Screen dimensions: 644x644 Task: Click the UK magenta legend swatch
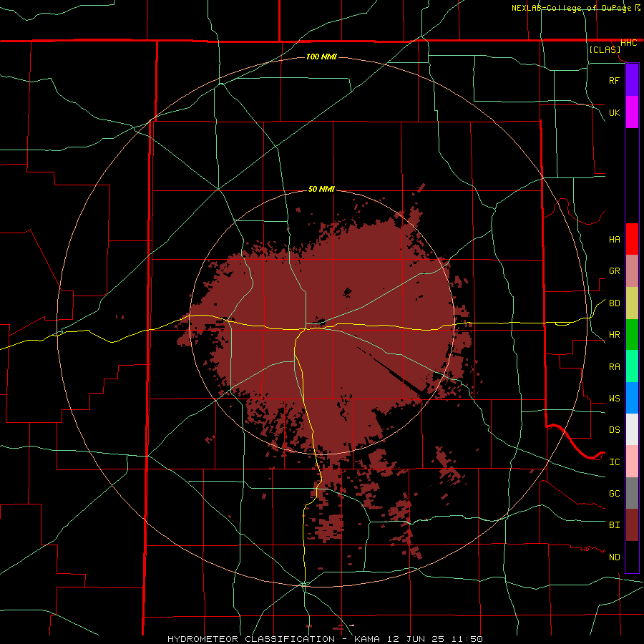point(632,112)
